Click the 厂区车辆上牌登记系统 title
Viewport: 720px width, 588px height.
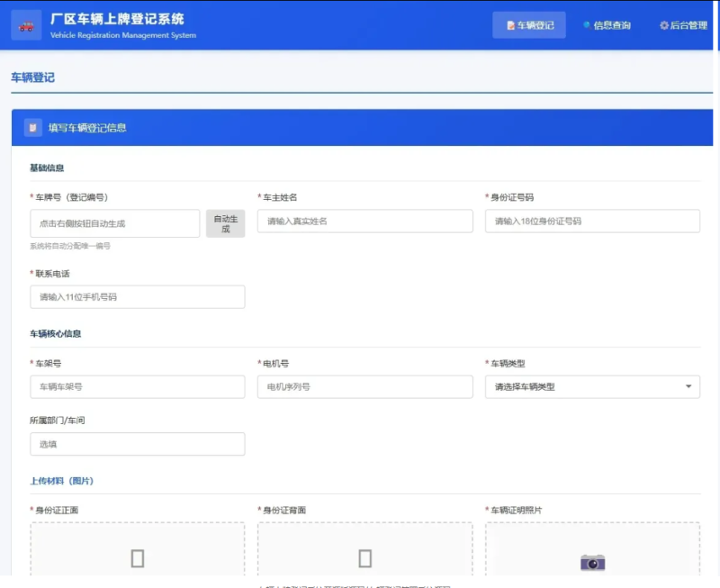pos(117,19)
